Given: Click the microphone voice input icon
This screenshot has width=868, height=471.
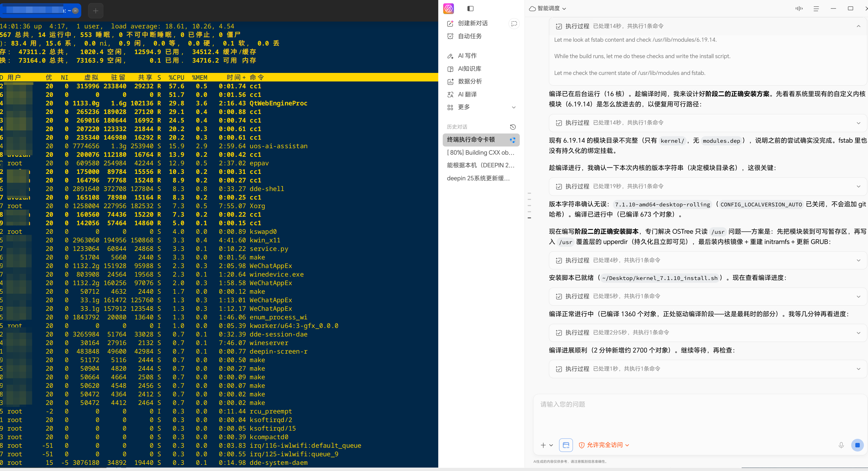Looking at the screenshot, I should (841, 445).
